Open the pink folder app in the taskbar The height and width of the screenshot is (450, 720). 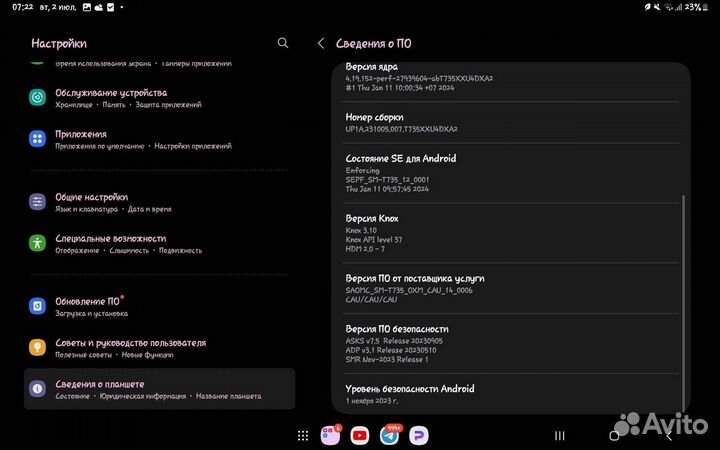pyautogui.click(x=329, y=435)
